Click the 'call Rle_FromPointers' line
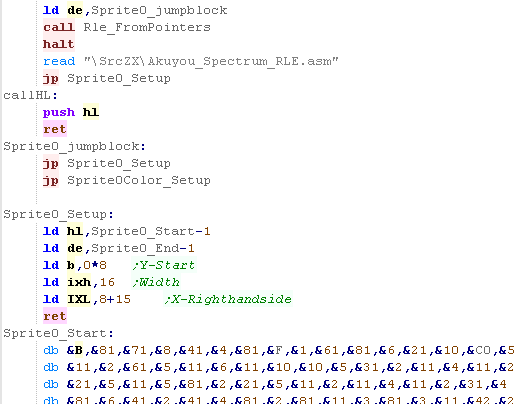 (127, 27)
